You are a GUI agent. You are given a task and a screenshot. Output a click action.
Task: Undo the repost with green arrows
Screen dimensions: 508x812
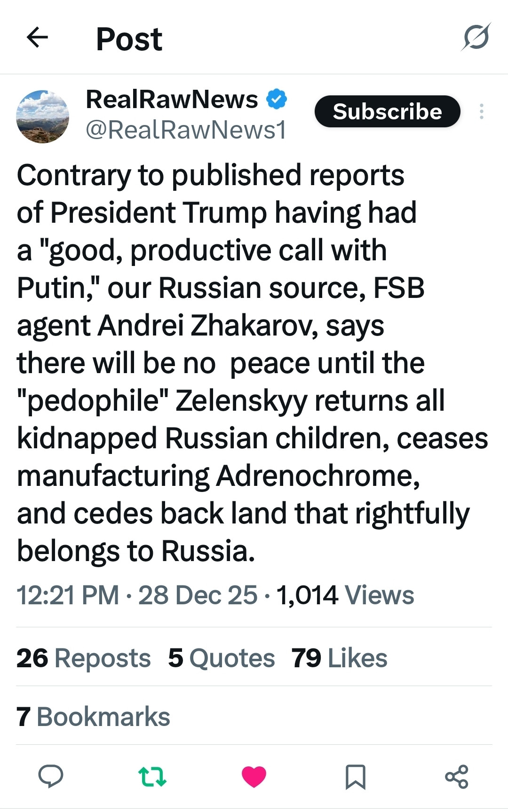click(152, 776)
